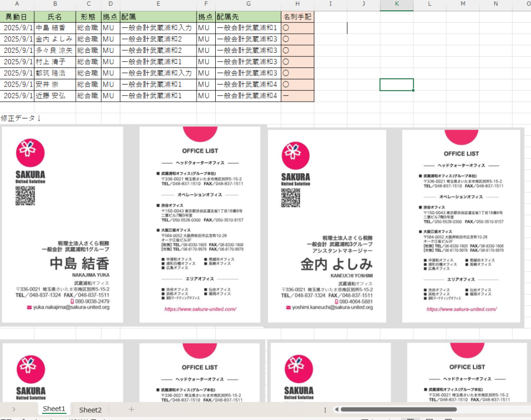Click yoshimi.kaneuchi email address on the card

coord(332,307)
